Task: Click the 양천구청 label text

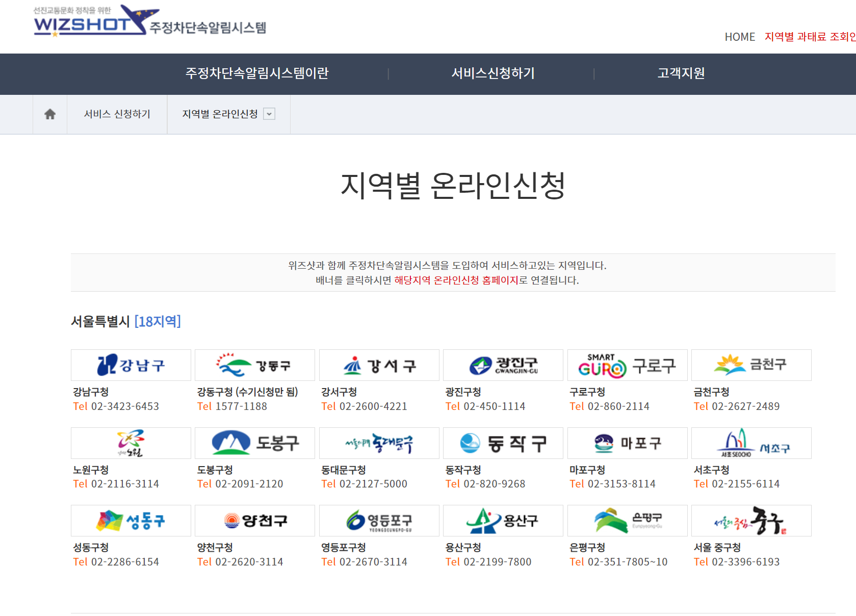Action: click(x=215, y=547)
